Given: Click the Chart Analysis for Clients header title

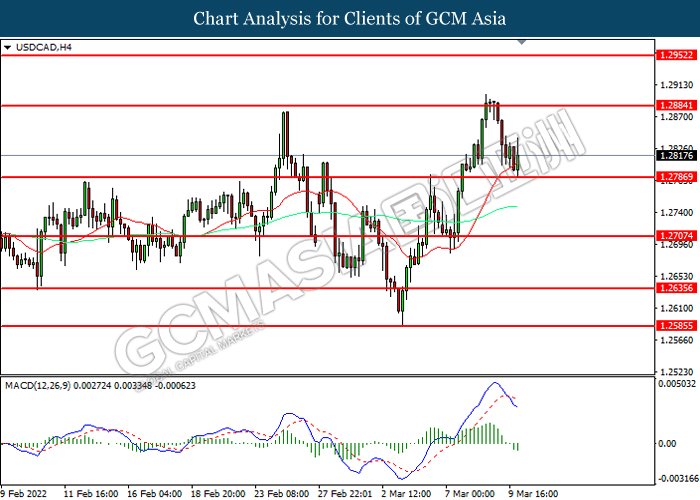Looking at the screenshot, I should coord(350,19).
